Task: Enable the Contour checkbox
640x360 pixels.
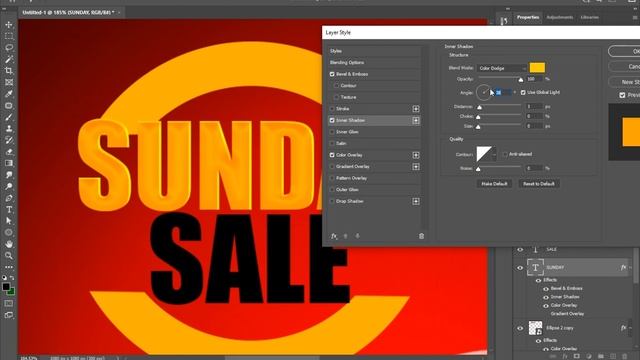Action: click(x=337, y=86)
